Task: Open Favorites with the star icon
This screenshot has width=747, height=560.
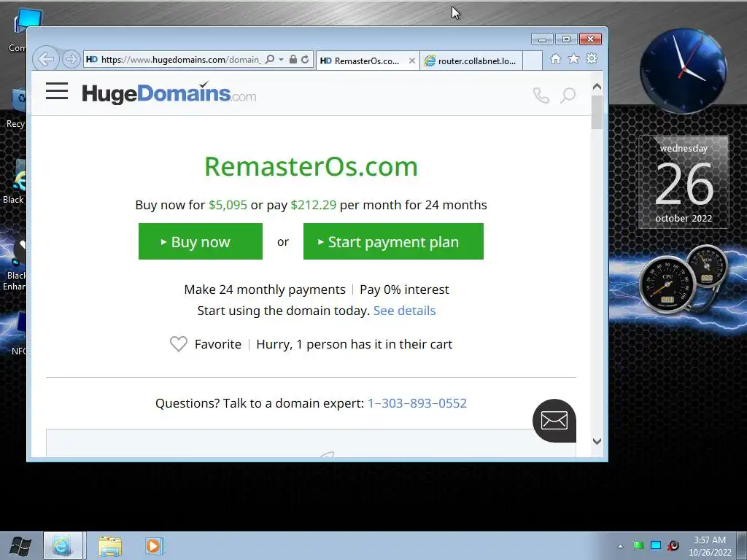Action: coord(573,58)
